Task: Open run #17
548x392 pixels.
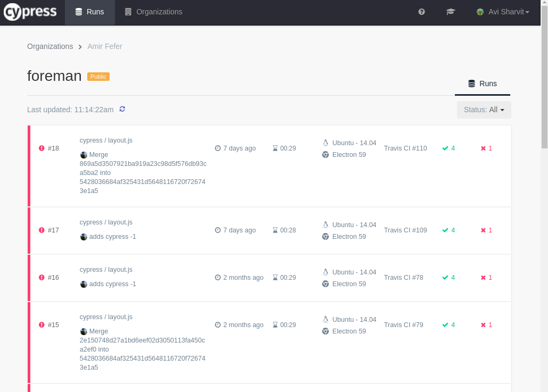Action: tap(269, 231)
